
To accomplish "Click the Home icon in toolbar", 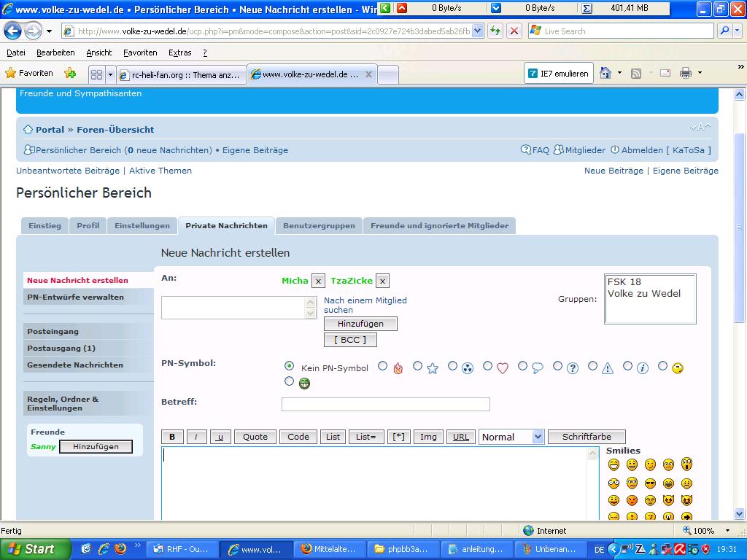I will pos(605,74).
